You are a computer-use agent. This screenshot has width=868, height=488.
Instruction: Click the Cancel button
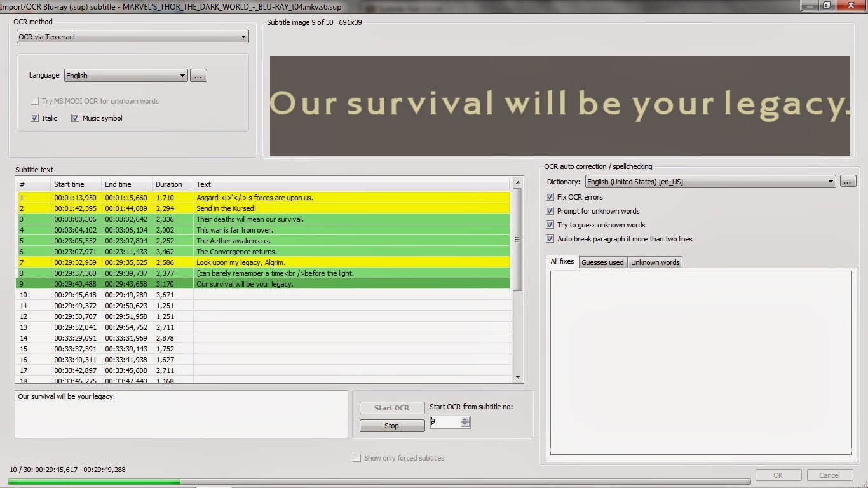(829, 475)
